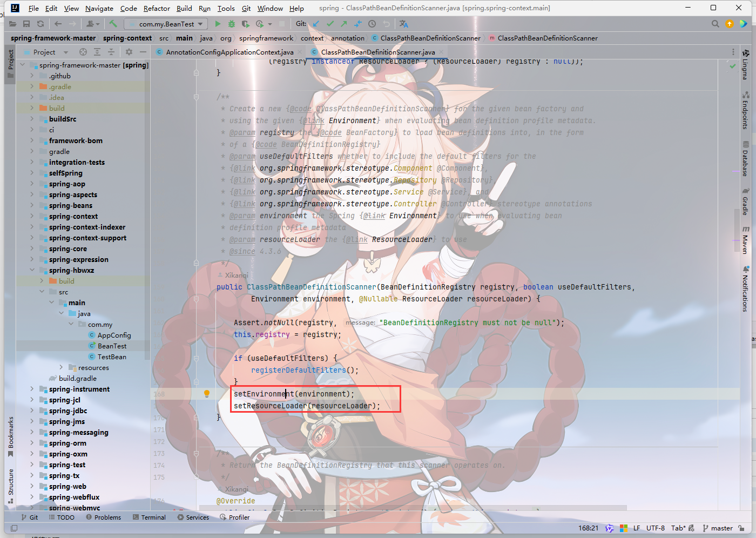756x538 pixels.
Task: Open the Services tool window
Action: (x=193, y=517)
